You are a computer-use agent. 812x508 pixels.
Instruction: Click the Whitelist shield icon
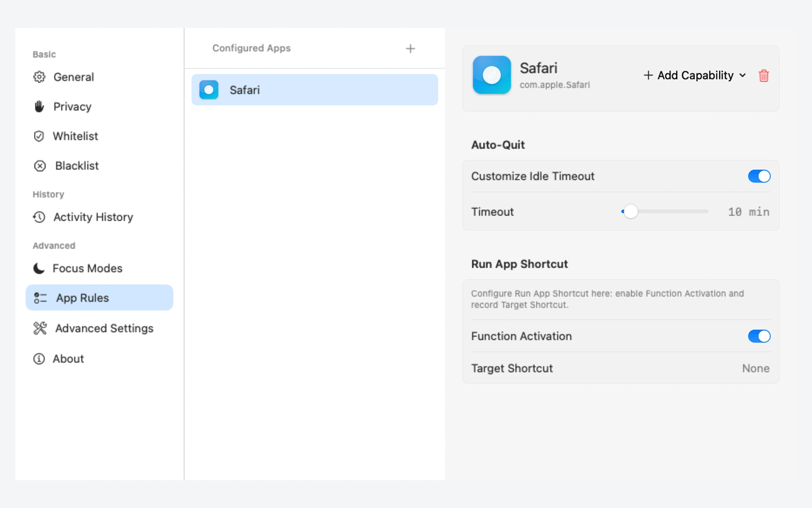click(x=39, y=136)
